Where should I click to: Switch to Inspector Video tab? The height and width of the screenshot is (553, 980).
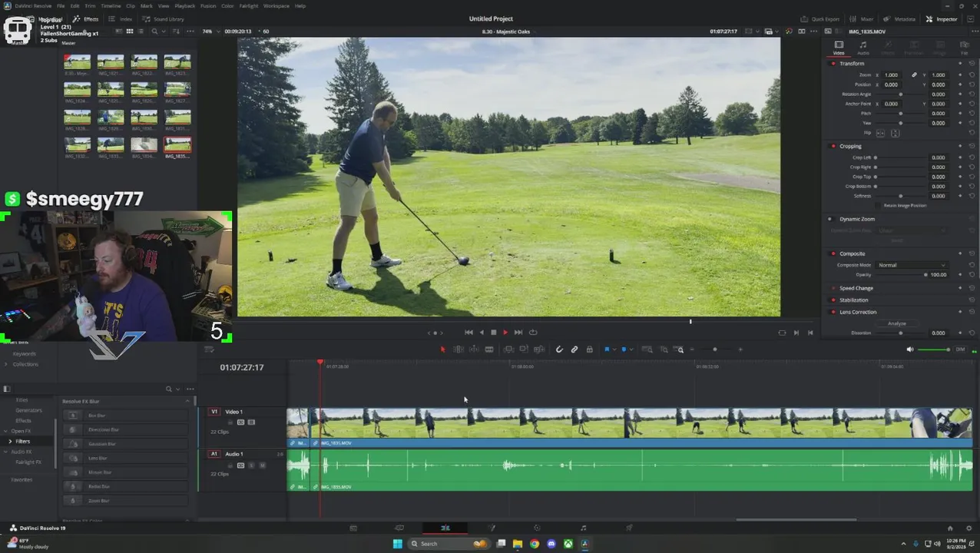[x=839, y=48]
